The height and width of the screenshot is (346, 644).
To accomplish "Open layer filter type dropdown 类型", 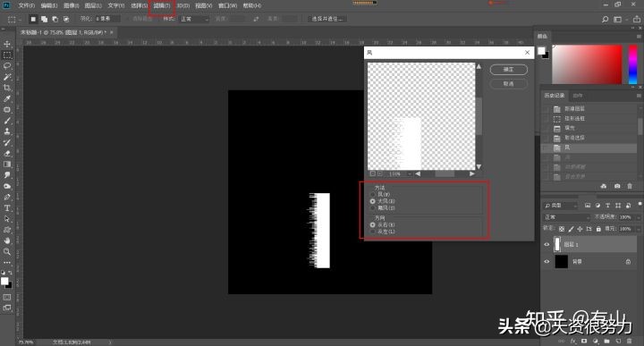I will 560,206.
